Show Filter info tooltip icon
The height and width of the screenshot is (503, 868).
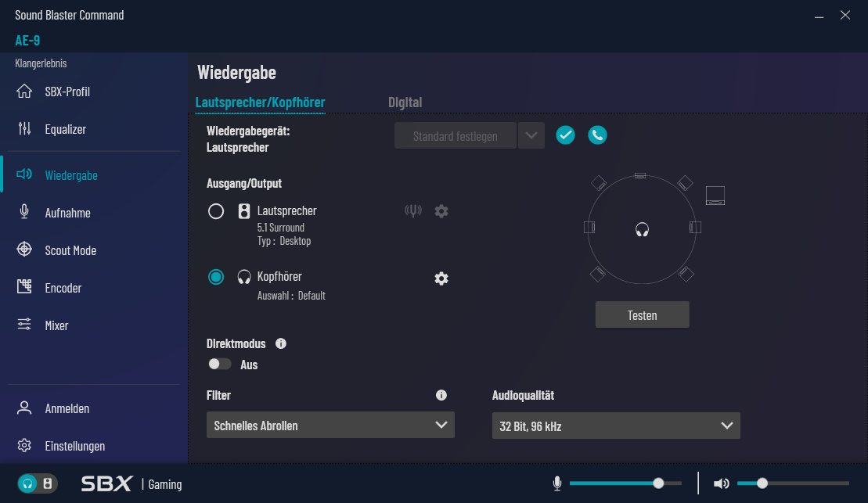pos(441,395)
